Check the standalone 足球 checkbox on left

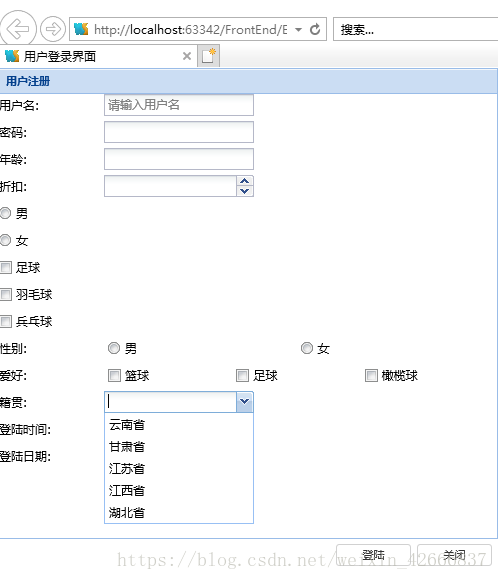(x=6, y=267)
